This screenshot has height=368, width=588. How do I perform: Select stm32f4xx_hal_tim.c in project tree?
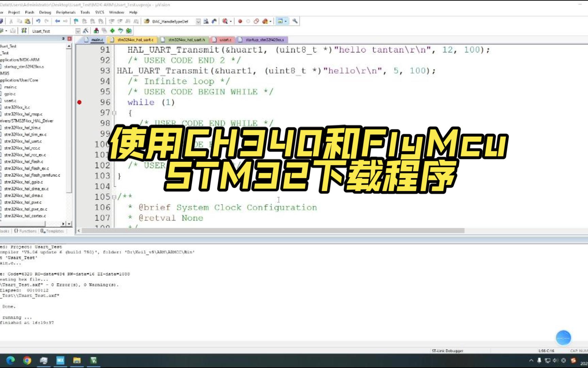[x=22, y=128]
